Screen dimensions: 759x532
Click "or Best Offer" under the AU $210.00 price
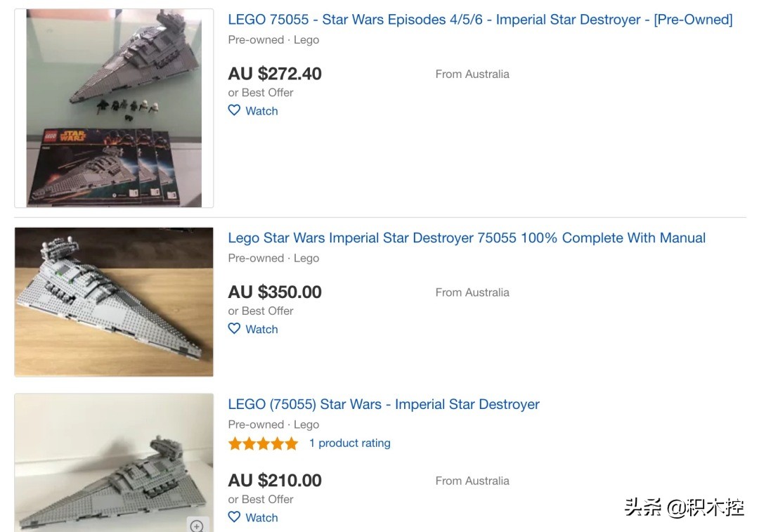[x=261, y=499]
